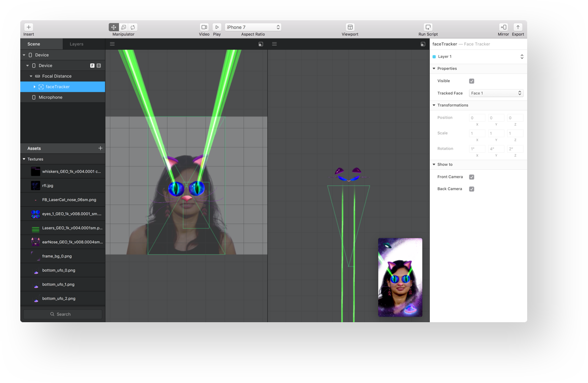Click the Video camera icon
Screen dimensions: 588x383
coord(204,27)
